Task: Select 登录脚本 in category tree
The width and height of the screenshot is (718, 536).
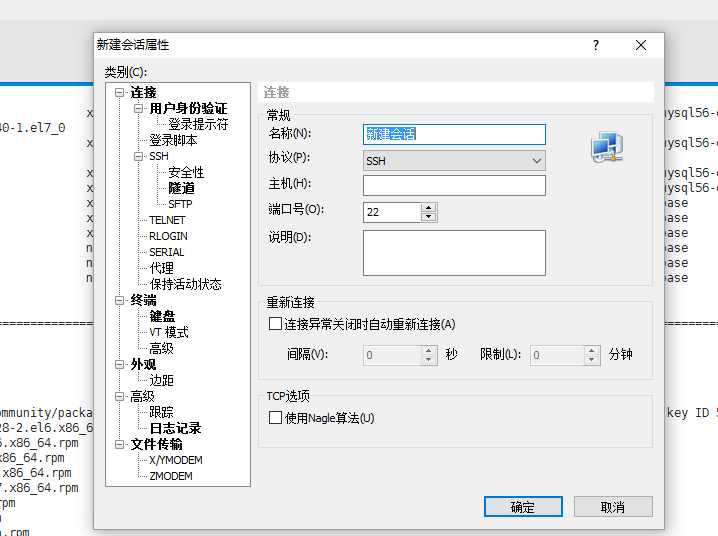Action: [173, 140]
